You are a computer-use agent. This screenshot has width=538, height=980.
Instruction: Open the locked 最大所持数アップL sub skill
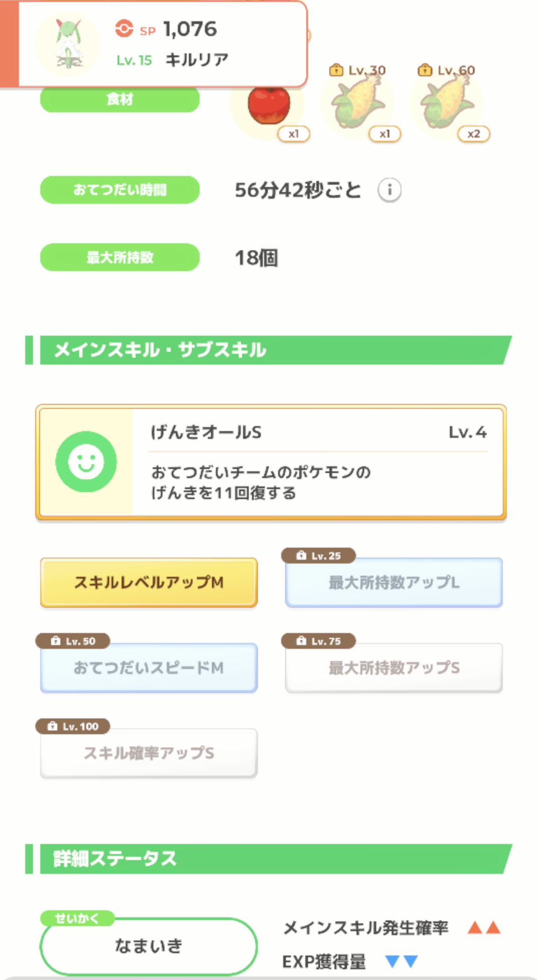point(394,582)
